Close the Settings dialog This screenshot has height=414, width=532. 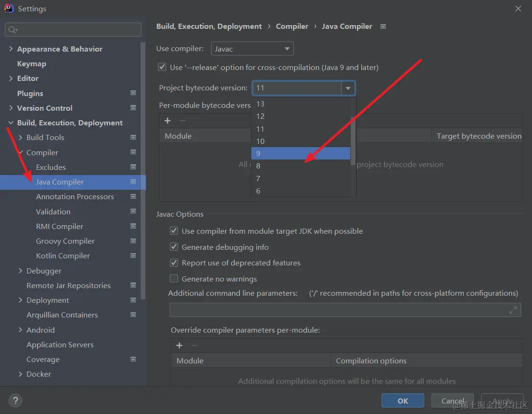coord(518,9)
